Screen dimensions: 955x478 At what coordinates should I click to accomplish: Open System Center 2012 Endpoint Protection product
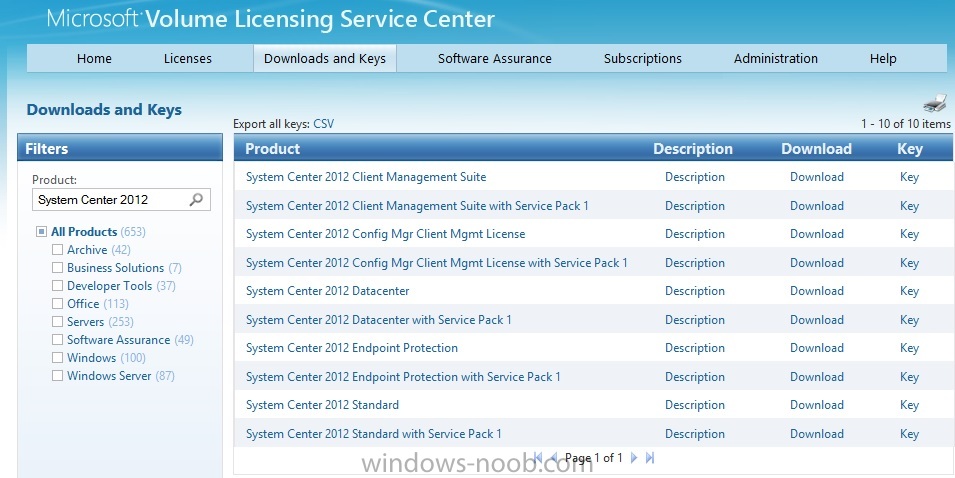(351, 348)
